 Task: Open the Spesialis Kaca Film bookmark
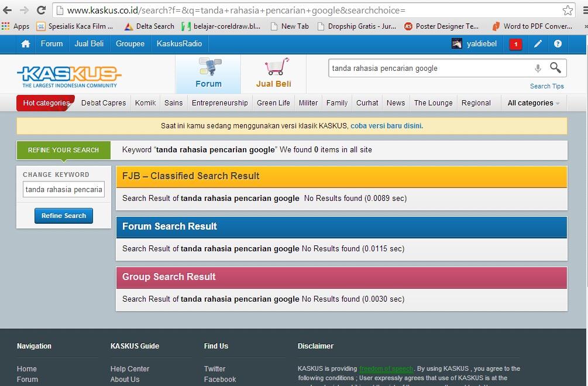pos(75,26)
